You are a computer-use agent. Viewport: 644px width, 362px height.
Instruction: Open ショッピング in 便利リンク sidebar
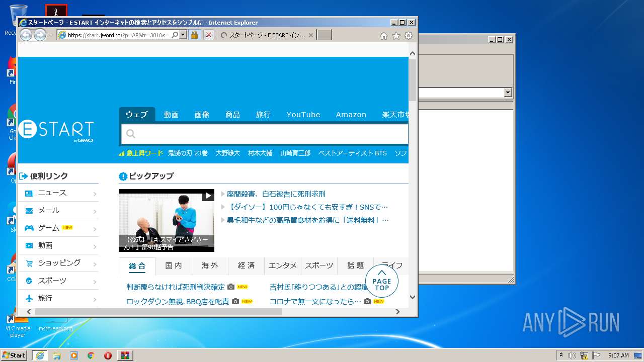click(58, 263)
